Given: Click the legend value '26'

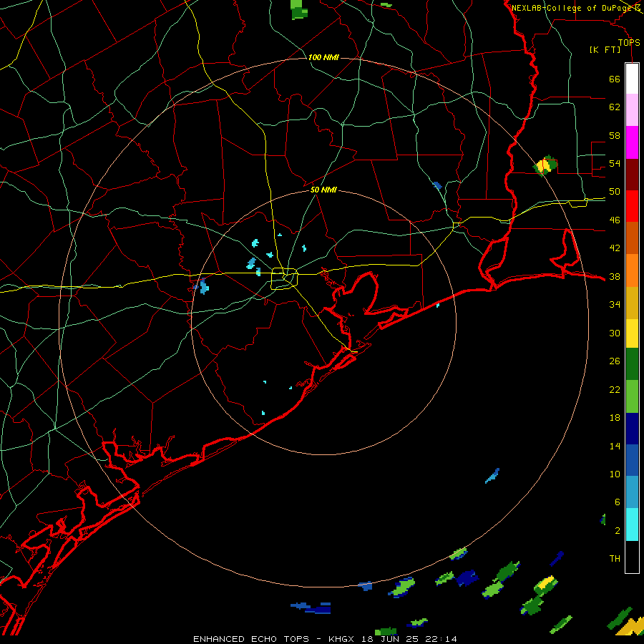Looking at the screenshot, I should 615,361.
